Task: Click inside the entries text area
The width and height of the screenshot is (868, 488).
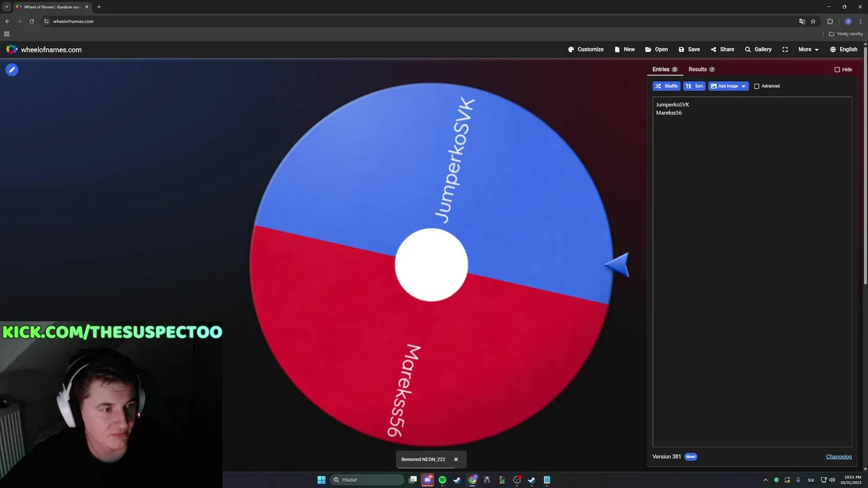Action: point(752,271)
